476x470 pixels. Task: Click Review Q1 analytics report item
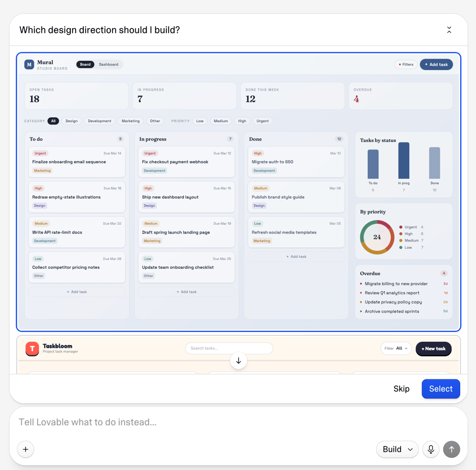pos(404,293)
